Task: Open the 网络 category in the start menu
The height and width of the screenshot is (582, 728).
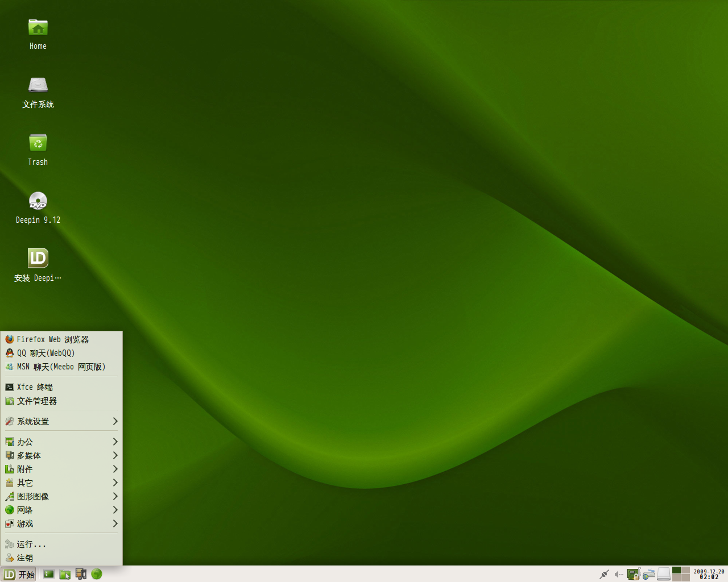Action: point(61,510)
